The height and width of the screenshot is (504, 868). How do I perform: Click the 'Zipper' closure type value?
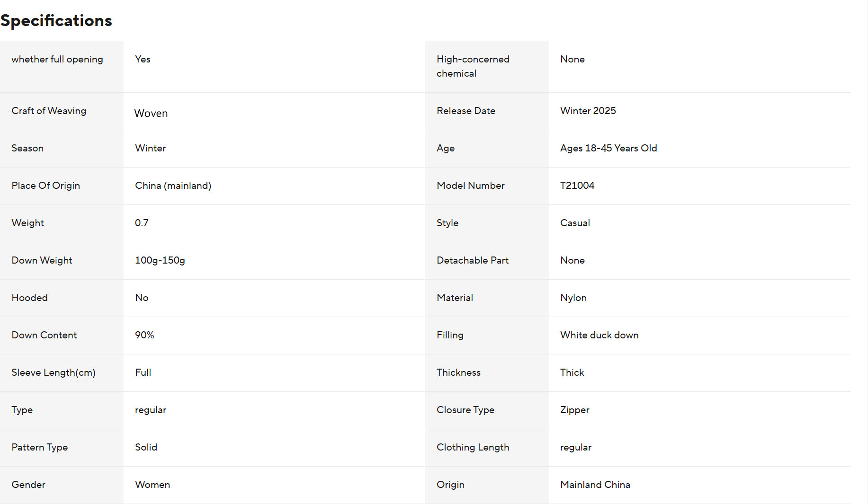[x=574, y=410]
